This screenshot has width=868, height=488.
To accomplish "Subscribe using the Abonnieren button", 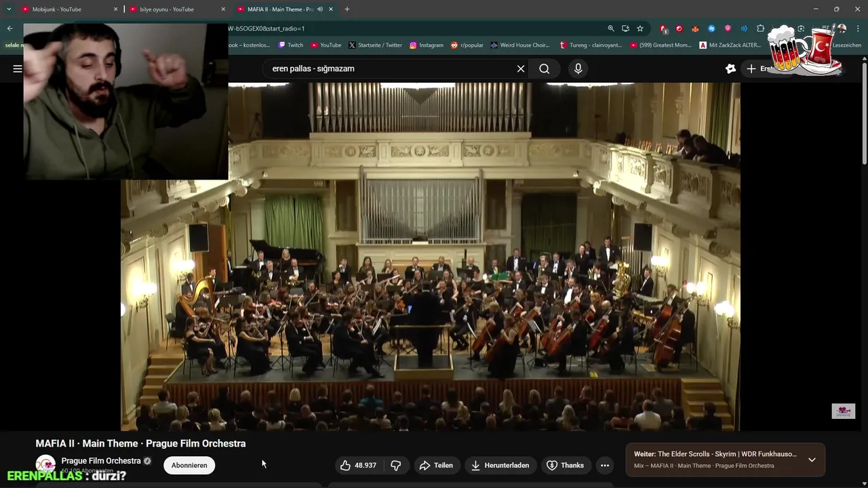I will point(189,465).
